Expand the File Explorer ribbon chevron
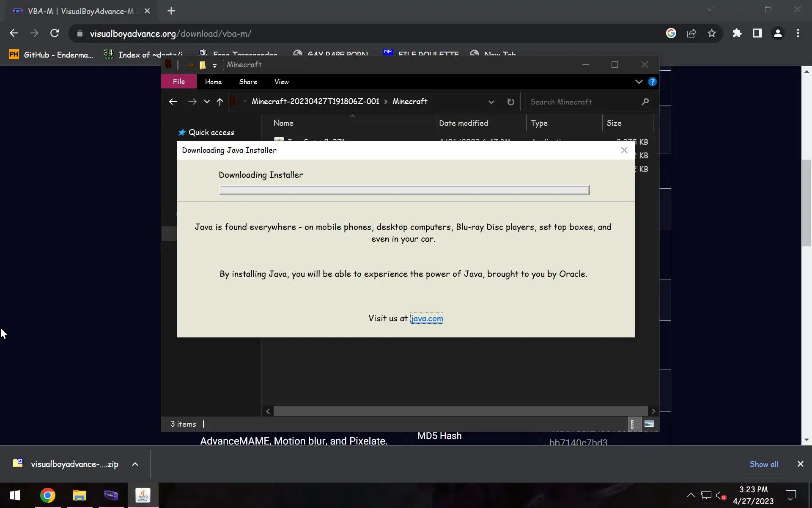This screenshot has height=508, width=812. pyautogui.click(x=639, y=82)
